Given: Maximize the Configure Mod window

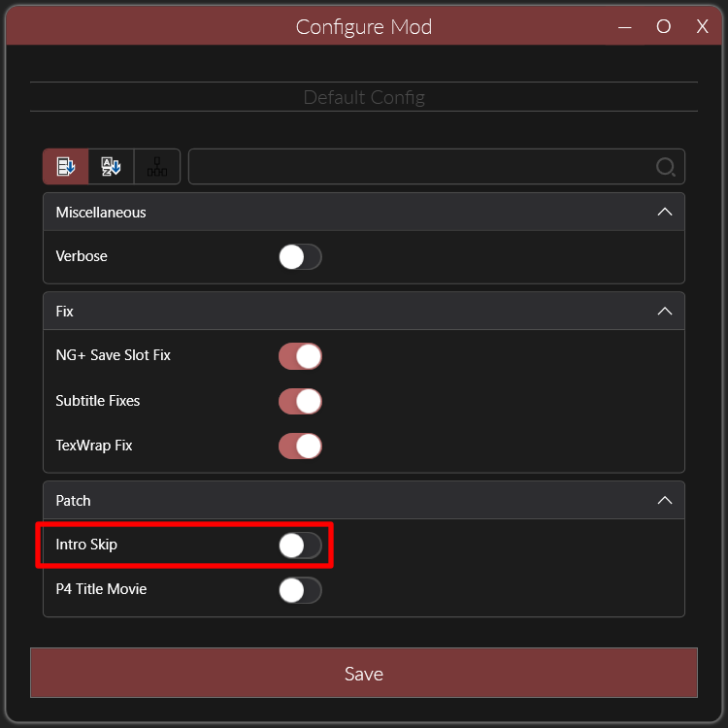Looking at the screenshot, I should (664, 27).
